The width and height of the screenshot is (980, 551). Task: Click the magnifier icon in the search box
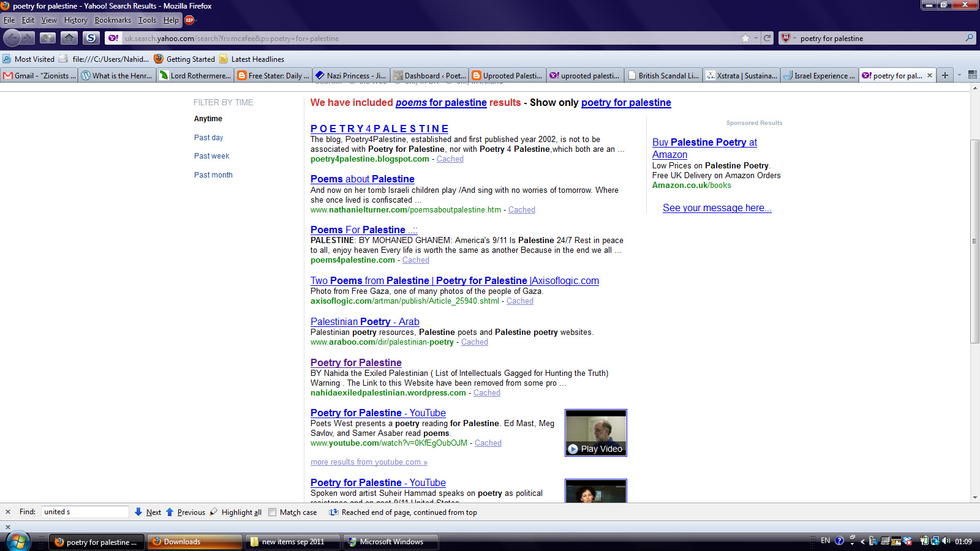(969, 38)
